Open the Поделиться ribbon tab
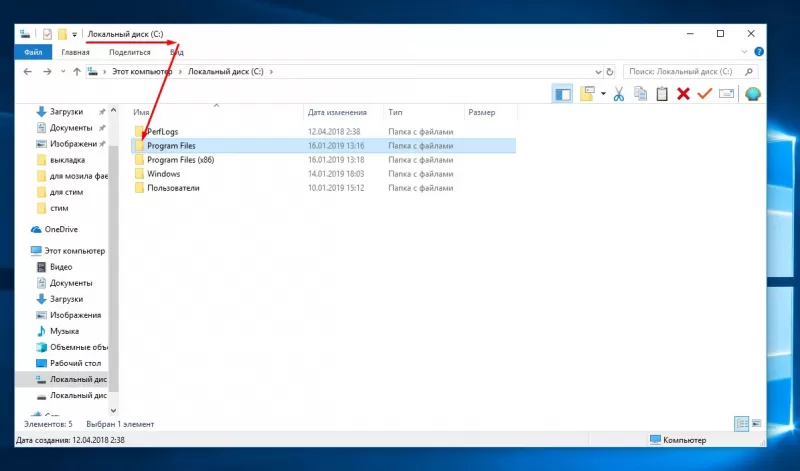Image resolution: width=800 pixels, height=471 pixels. pyautogui.click(x=130, y=52)
